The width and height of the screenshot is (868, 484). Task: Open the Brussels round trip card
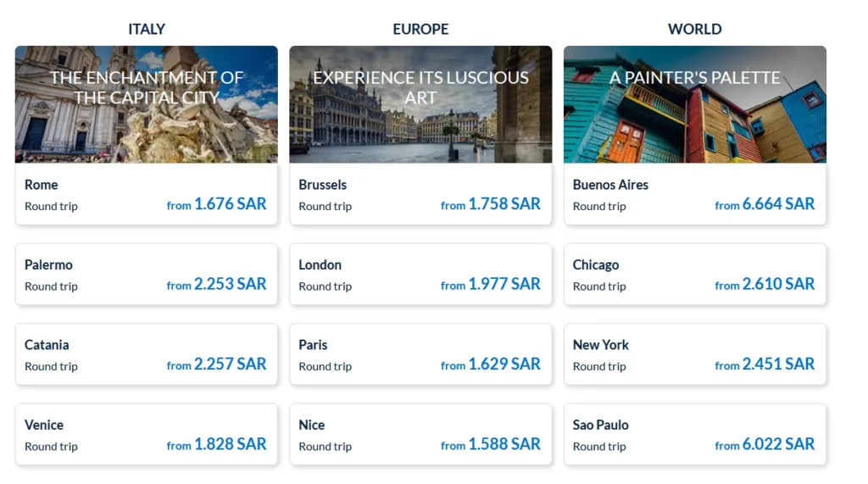[x=420, y=194]
